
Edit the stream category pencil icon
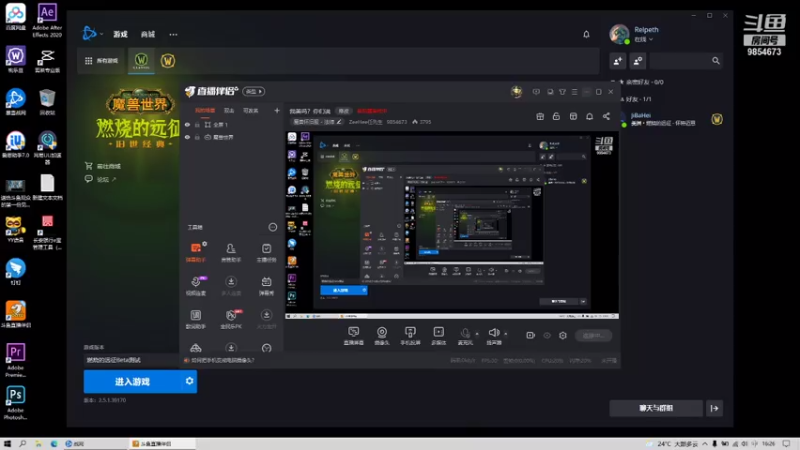tap(339, 122)
